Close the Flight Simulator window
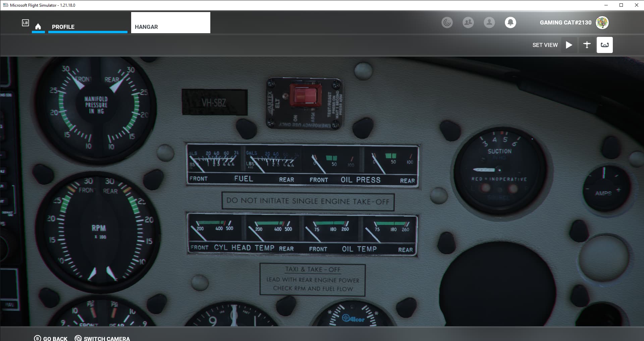 click(636, 5)
